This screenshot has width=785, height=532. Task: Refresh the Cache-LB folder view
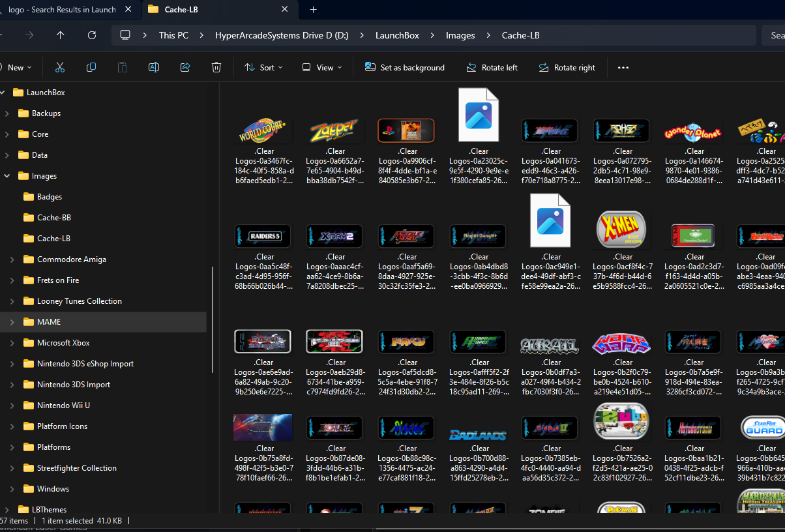tap(92, 35)
